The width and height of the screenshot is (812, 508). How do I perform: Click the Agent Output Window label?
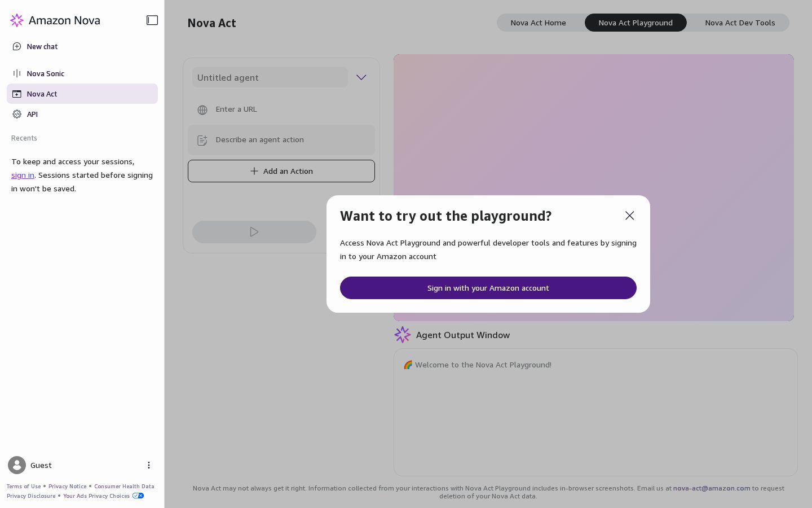click(463, 335)
